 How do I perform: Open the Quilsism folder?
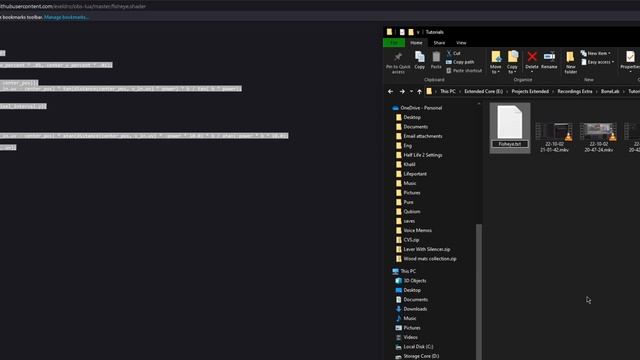(x=408, y=212)
